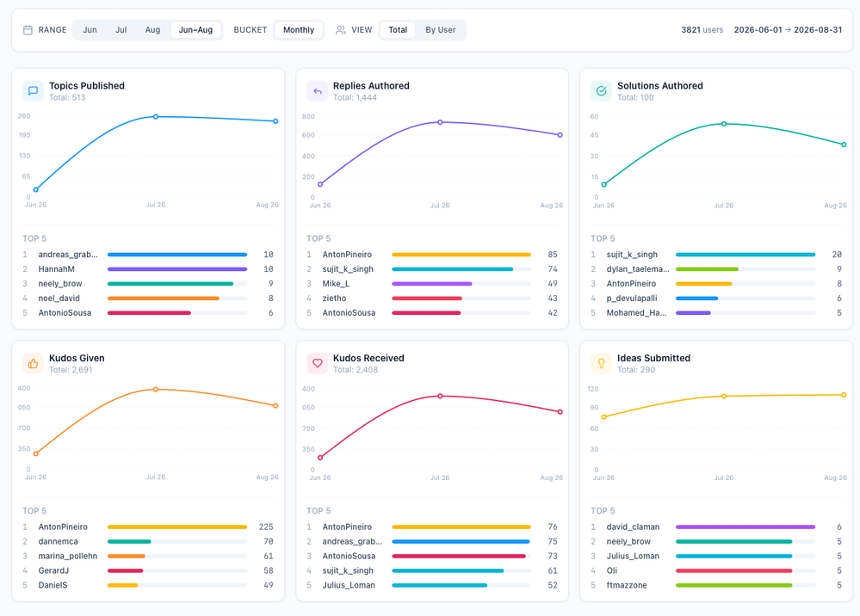Click the Kudos Given thumbs-up icon
The image size is (860, 616).
click(x=33, y=363)
